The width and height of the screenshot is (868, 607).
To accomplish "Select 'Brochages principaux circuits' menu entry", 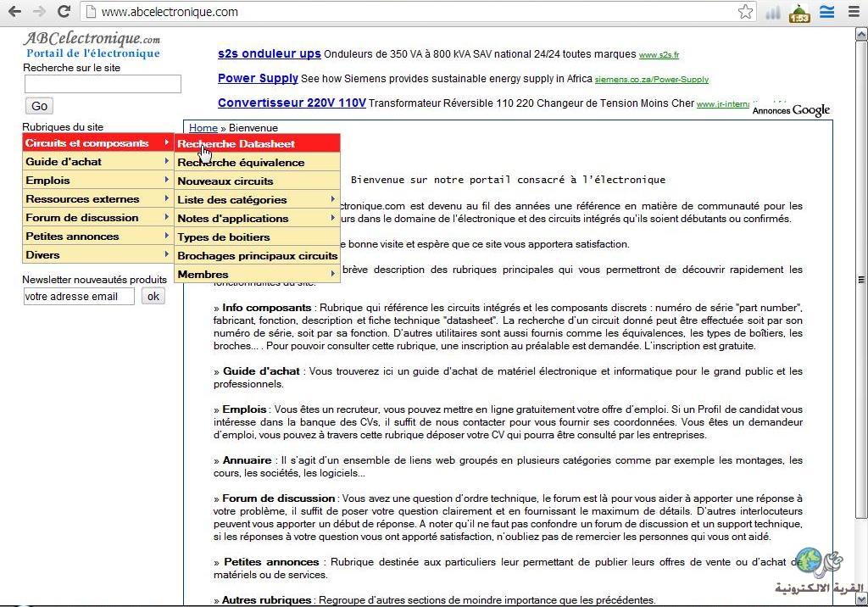I will pyautogui.click(x=257, y=256).
